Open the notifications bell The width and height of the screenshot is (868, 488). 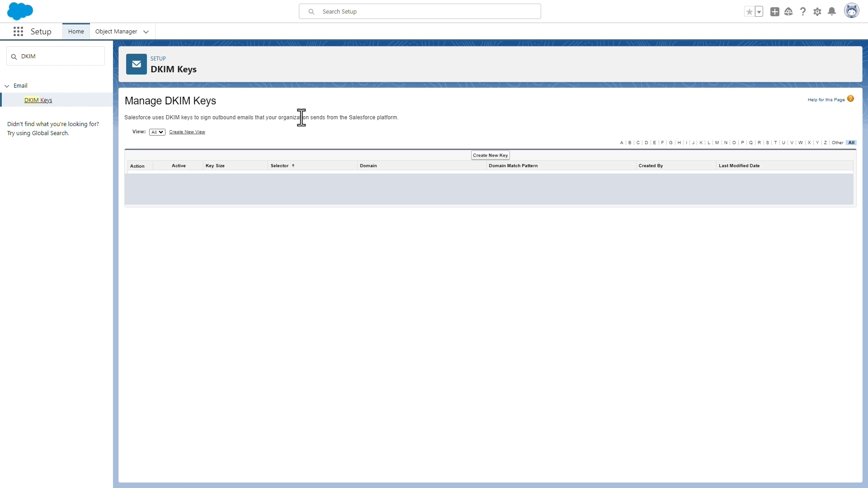832,12
